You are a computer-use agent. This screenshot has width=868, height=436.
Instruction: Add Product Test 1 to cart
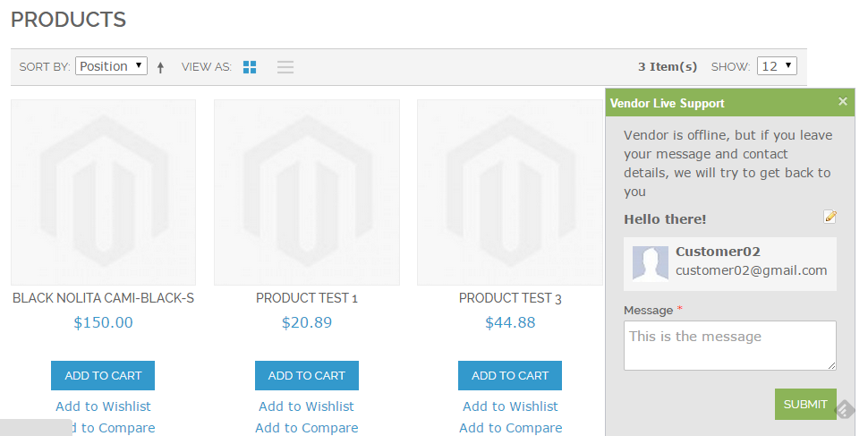306,376
